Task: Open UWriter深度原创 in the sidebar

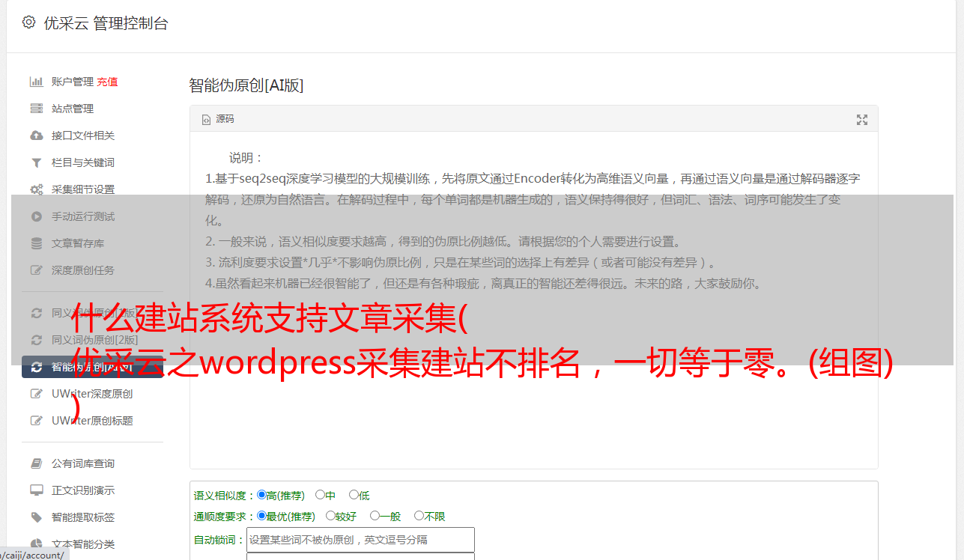Action: [x=92, y=394]
